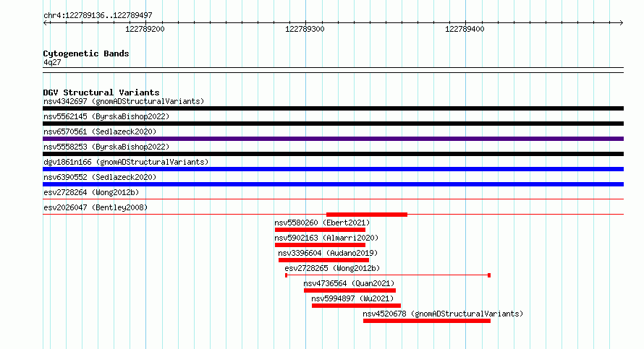Image resolution: width=644 pixels, height=349 pixels.
Task: Click the black bar under nsv4342697
Action: point(333,108)
